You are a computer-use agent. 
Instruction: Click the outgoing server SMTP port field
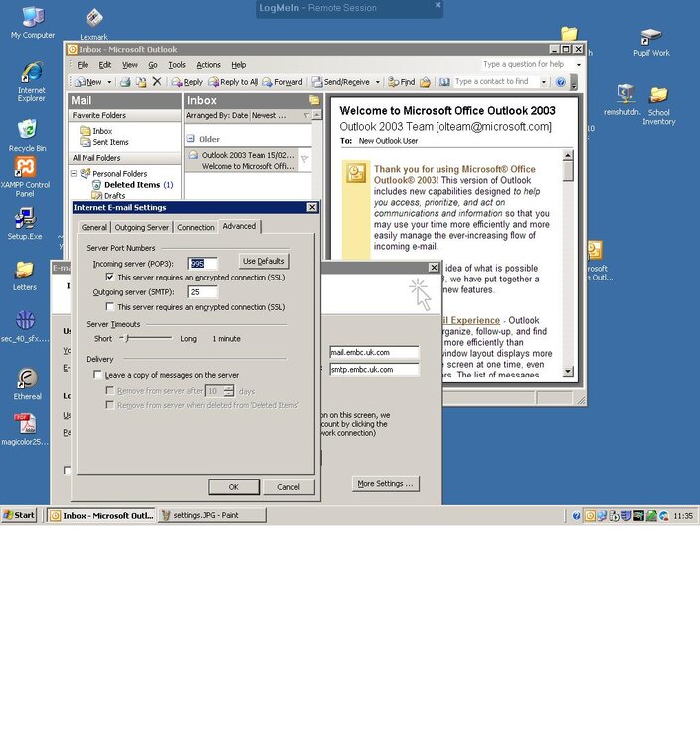tap(203, 292)
